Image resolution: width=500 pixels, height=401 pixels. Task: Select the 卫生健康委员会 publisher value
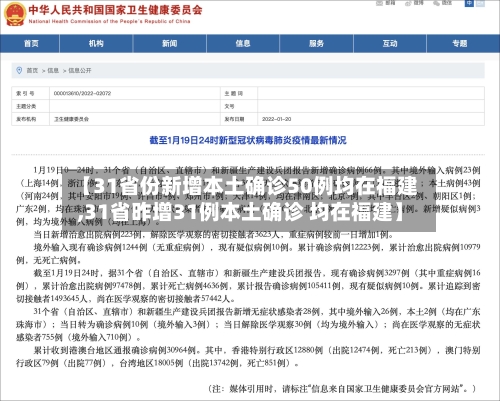click(x=71, y=119)
